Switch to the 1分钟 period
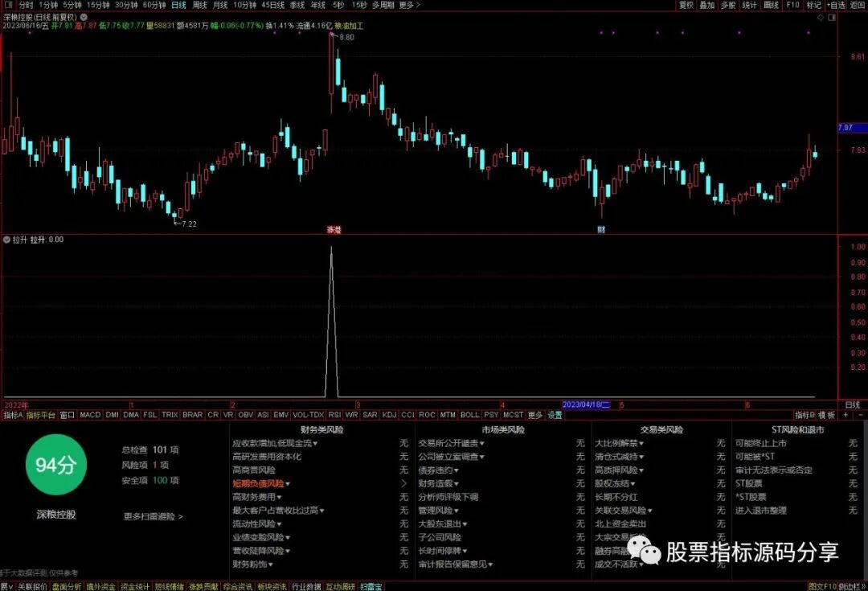Viewport: 868px width, 591px height. pos(48,5)
